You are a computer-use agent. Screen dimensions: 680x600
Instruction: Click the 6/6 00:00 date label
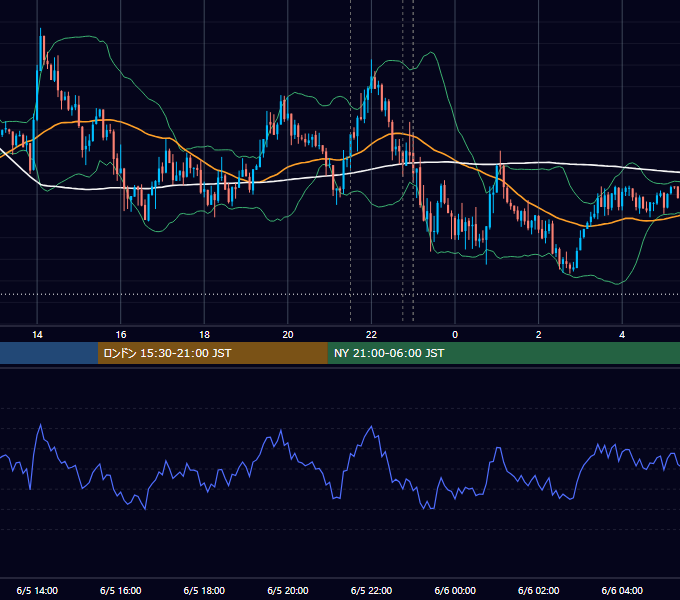tap(455, 590)
